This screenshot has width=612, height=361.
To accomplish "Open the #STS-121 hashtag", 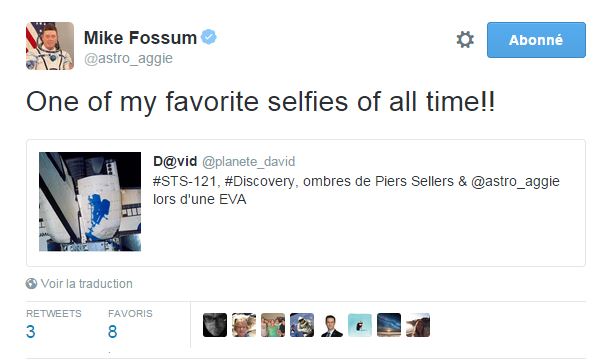I will [x=185, y=181].
